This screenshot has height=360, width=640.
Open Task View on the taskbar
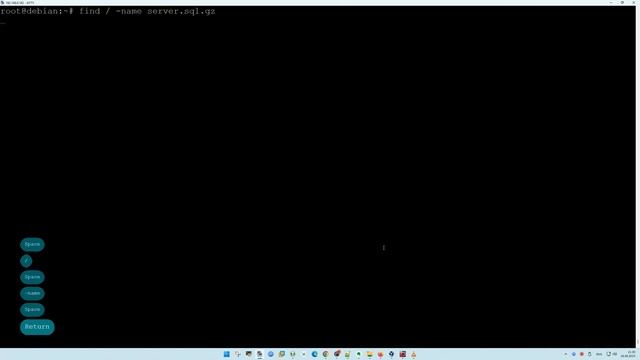(249, 354)
